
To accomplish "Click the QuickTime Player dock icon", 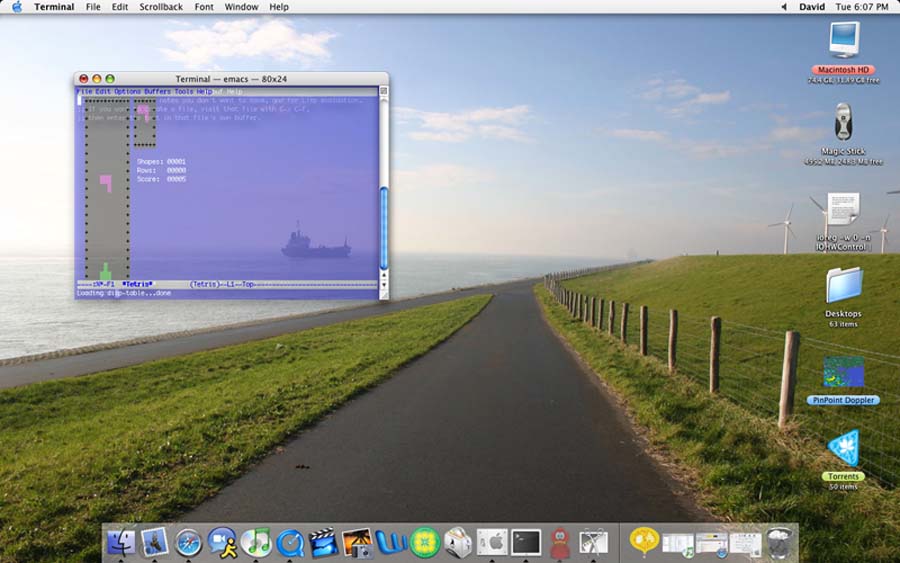I will (290, 542).
